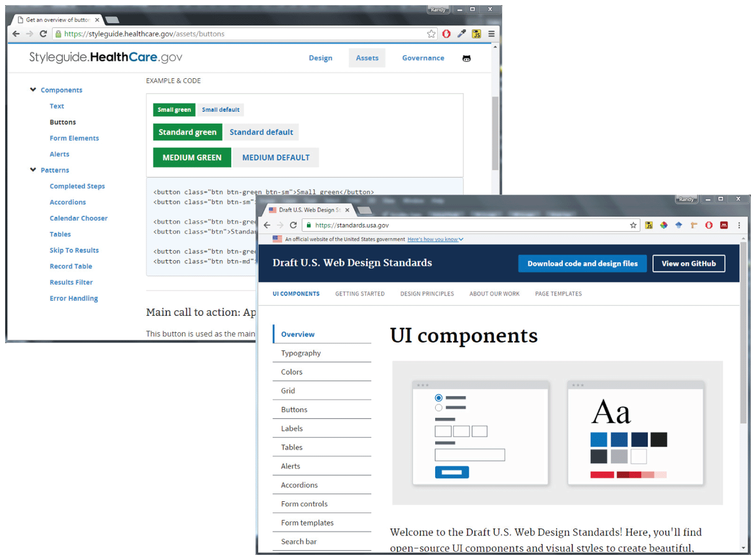Reload the standards.usa.gov page
Viewport: 756px width, 560px height.
pos(293,225)
